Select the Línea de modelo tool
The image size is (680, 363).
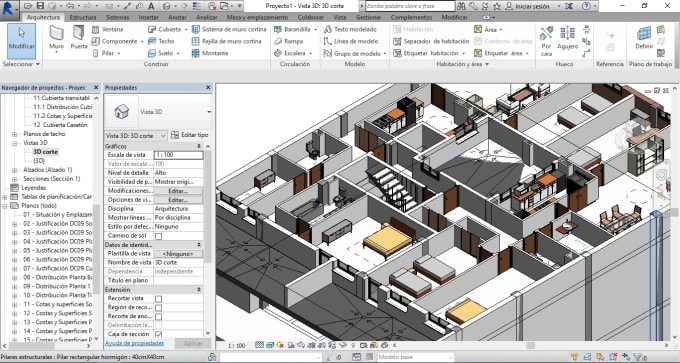tap(351, 41)
